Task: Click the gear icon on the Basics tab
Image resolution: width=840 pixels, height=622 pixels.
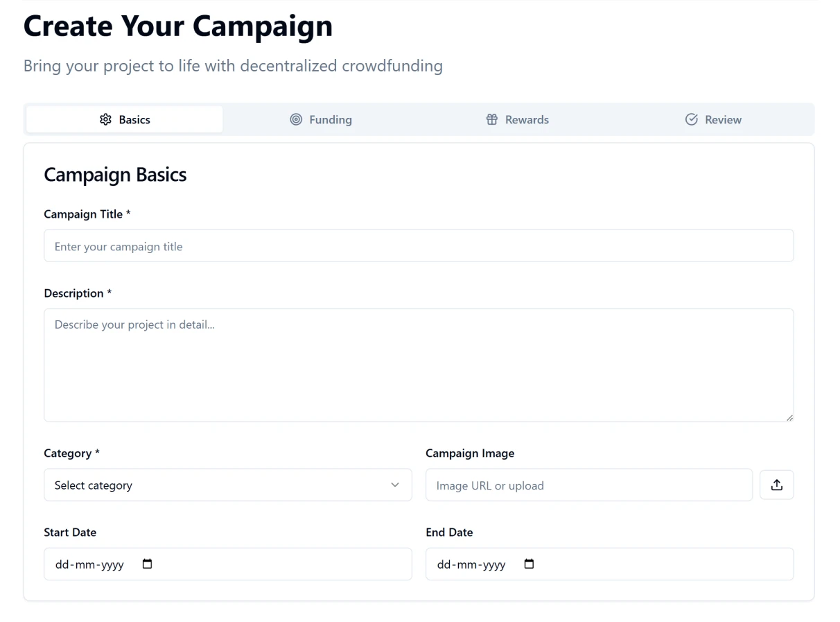Action: [105, 119]
